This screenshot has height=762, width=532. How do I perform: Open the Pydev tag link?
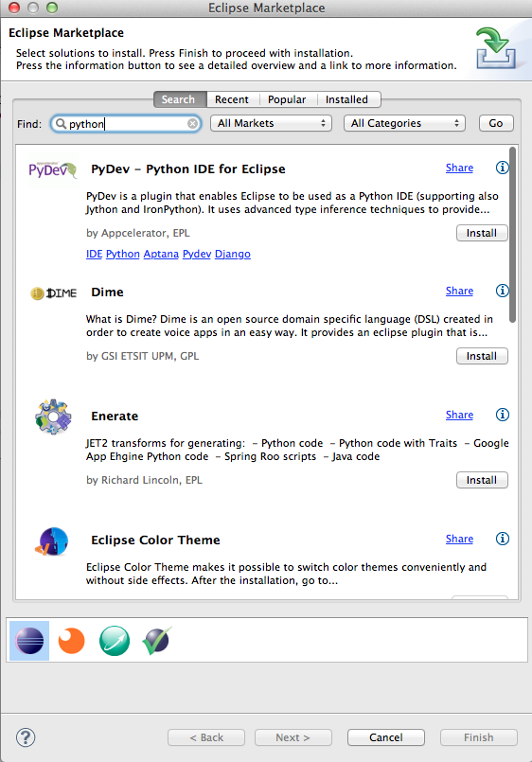[x=197, y=255]
